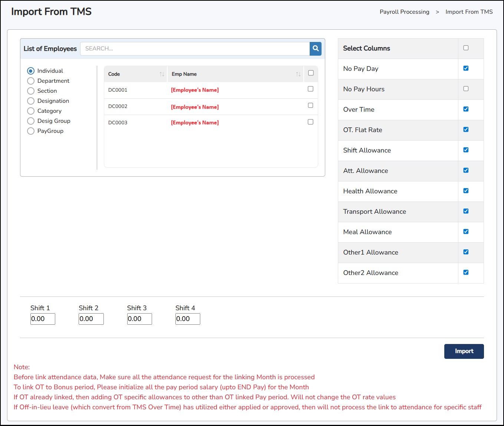Sort by Emp Name column arrows
The height and width of the screenshot is (426, 504).
298,74
